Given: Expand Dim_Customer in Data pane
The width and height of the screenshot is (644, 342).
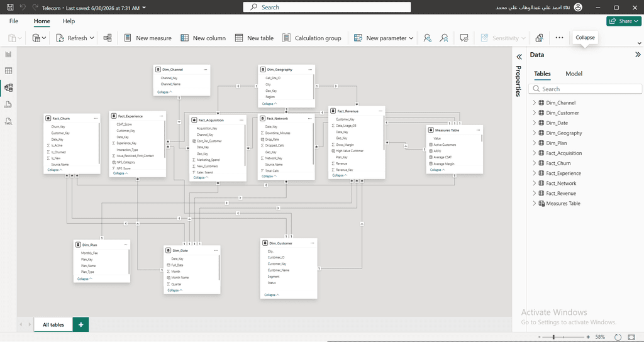Looking at the screenshot, I should 535,113.
